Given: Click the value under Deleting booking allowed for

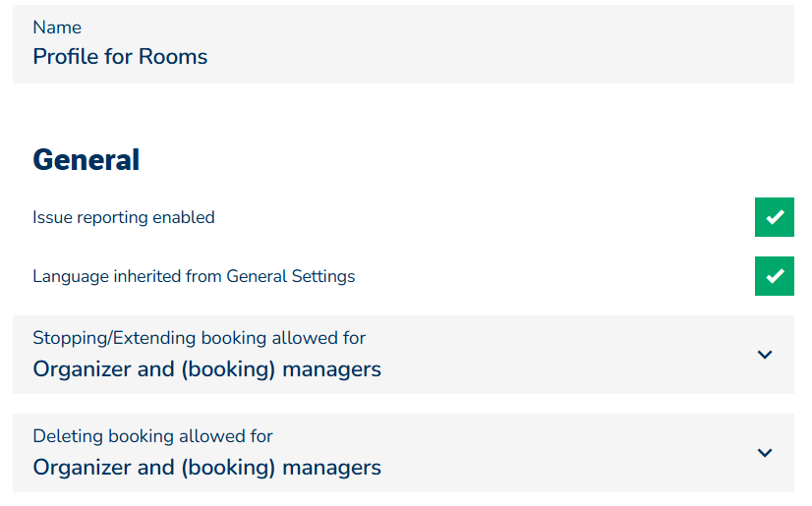Looking at the screenshot, I should click(206, 468).
